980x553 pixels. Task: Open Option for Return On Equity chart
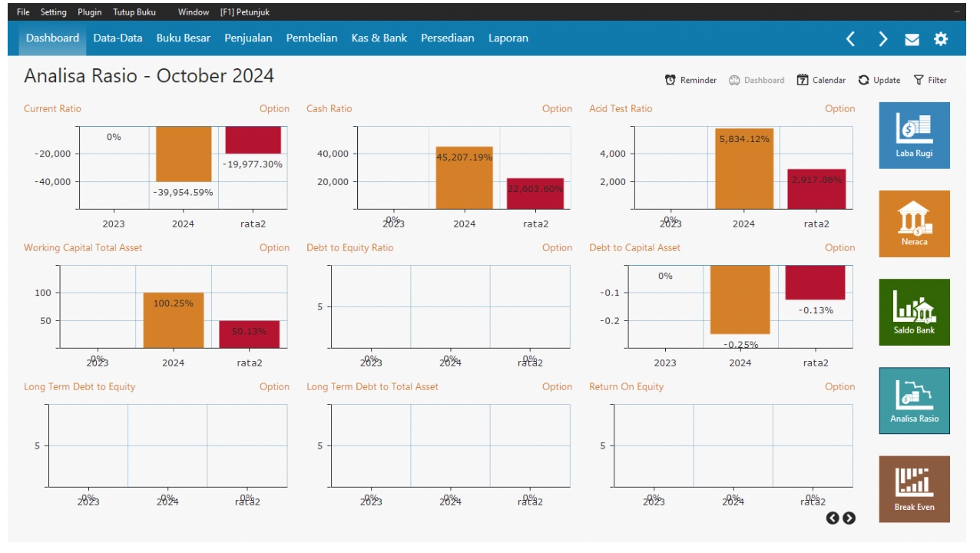point(839,387)
